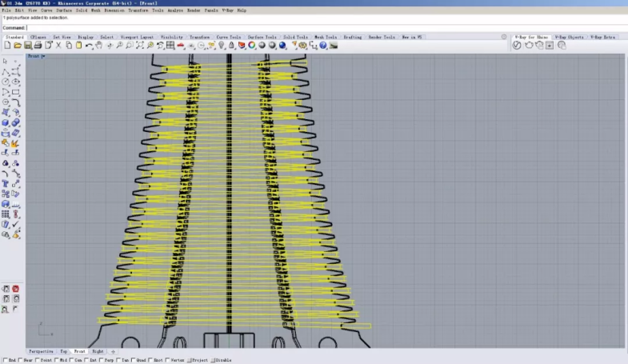Toggle the Mid osnap checkbox
Image resolution: width=628 pixels, height=364 pixels.
(58, 360)
